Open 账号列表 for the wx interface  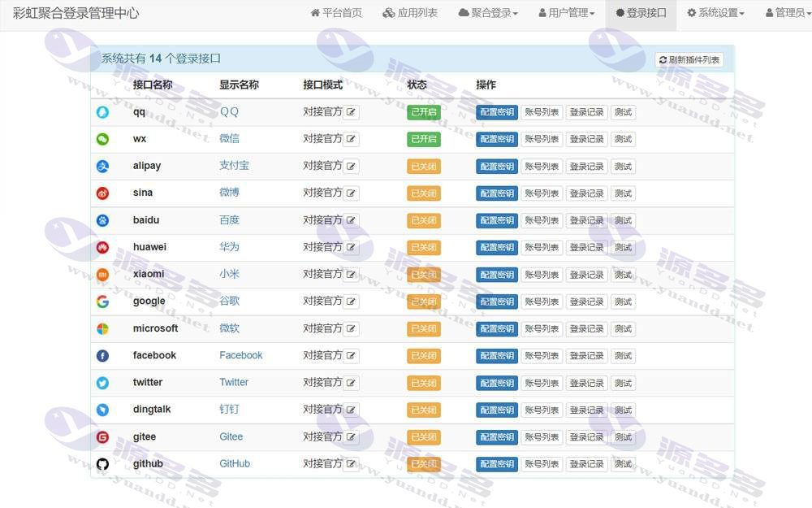coord(542,139)
